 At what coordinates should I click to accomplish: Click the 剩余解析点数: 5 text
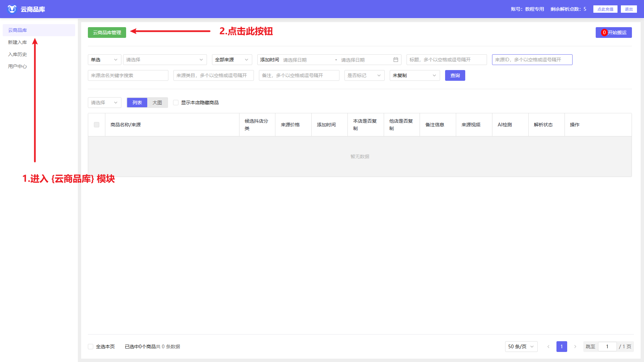click(x=569, y=9)
